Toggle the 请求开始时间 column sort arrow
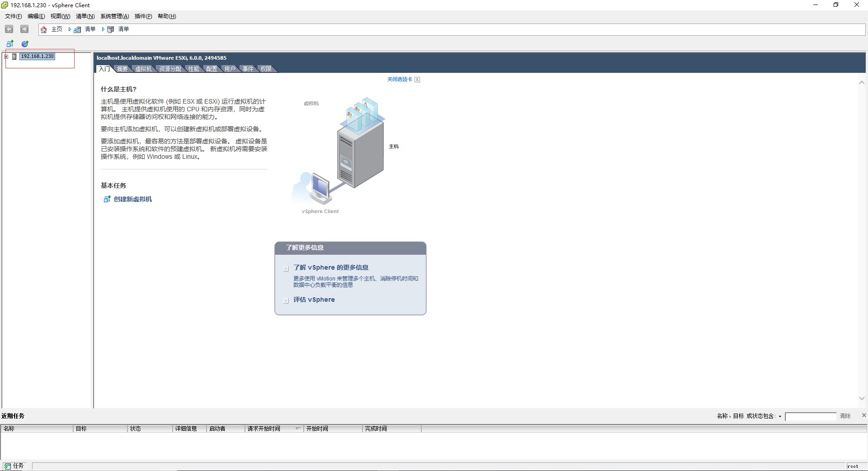Image resolution: width=868 pixels, height=471 pixels. (298, 428)
